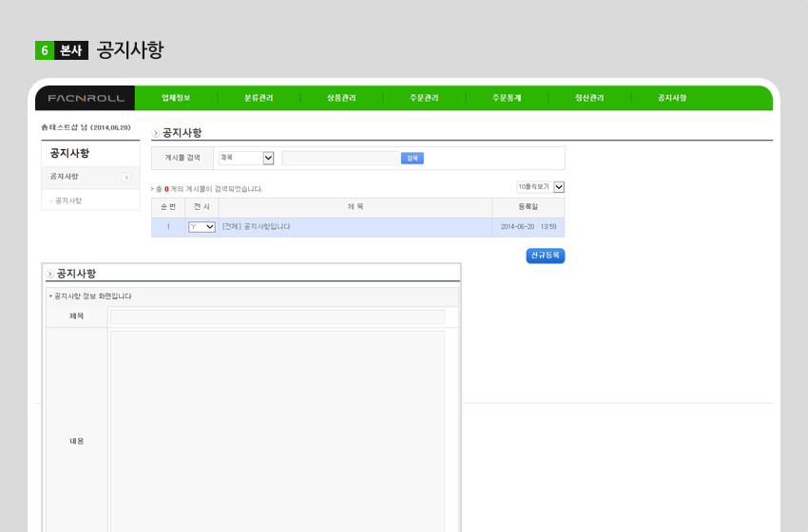Open the 상품관리 menu
This screenshot has width=808, height=532.
point(341,98)
